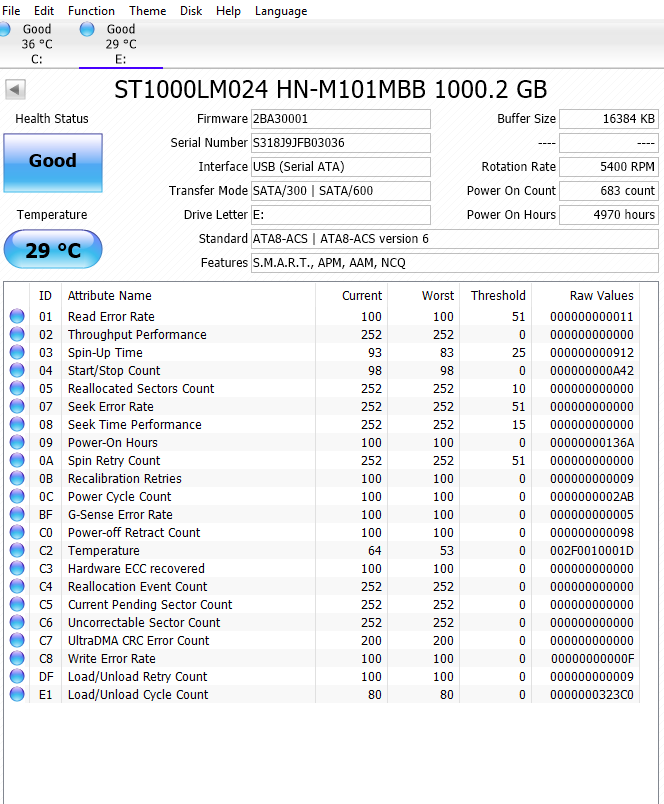
Task: Click the status orb beside Spin-Up Time
Action: (17, 353)
